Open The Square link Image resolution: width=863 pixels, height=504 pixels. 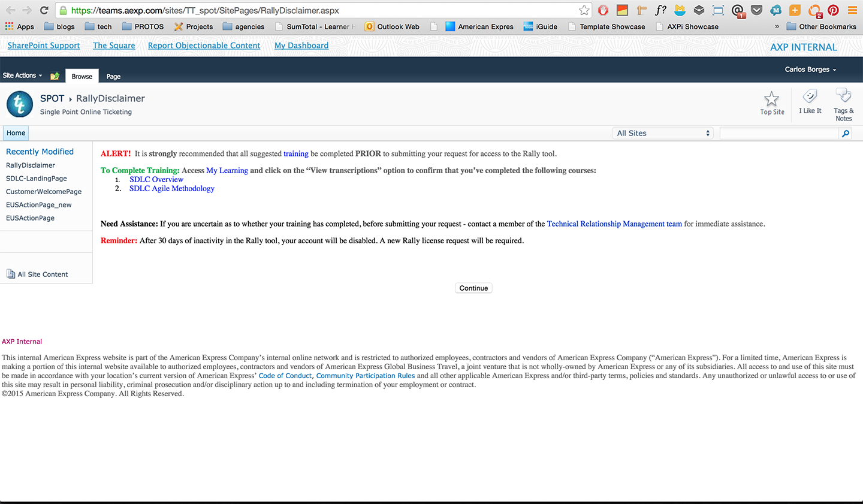pos(114,46)
